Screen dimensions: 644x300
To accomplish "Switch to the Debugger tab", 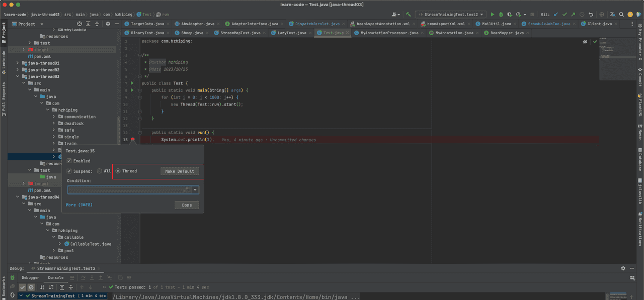I will (30, 277).
